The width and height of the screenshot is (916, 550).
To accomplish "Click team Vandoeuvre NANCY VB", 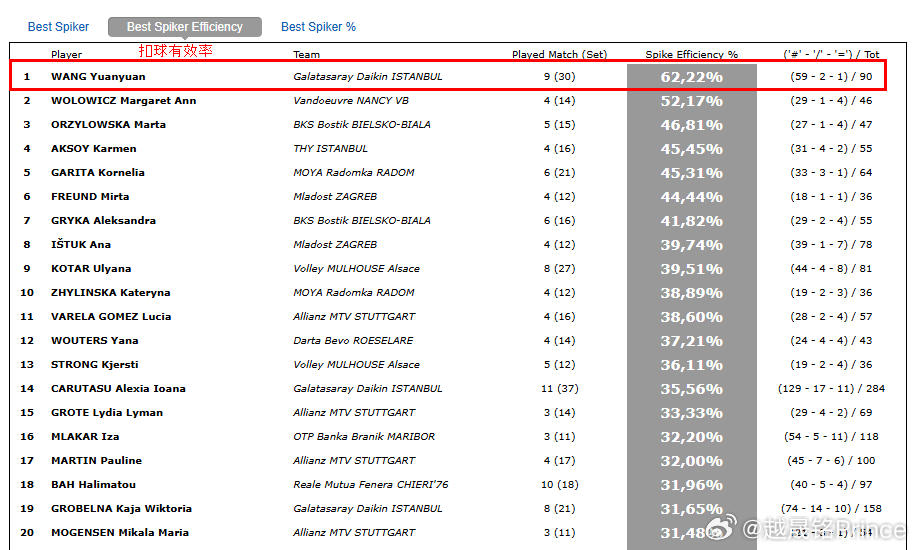I will pos(351,101).
